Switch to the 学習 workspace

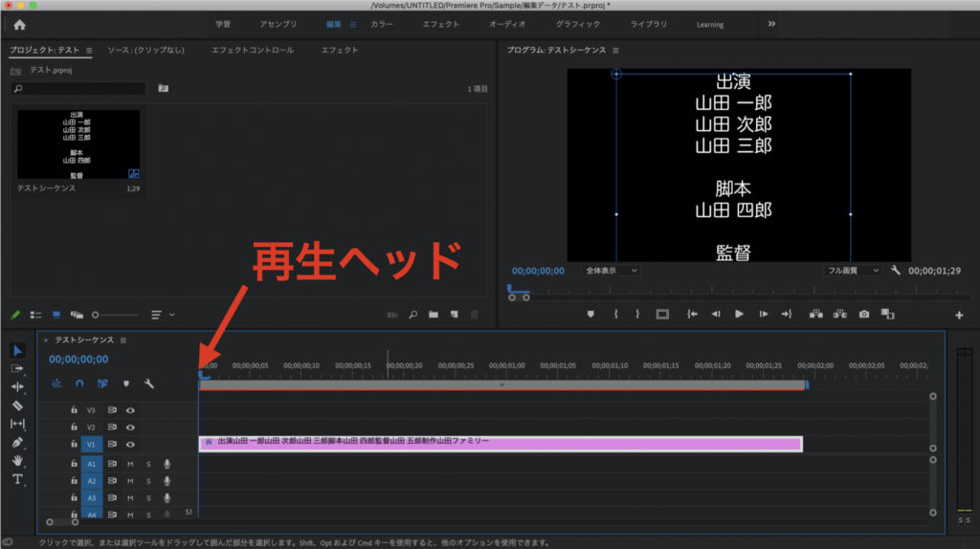tap(223, 24)
